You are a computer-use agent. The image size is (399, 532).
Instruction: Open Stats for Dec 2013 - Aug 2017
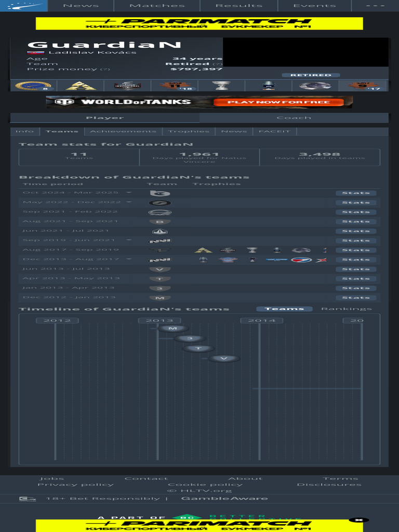(x=356, y=260)
